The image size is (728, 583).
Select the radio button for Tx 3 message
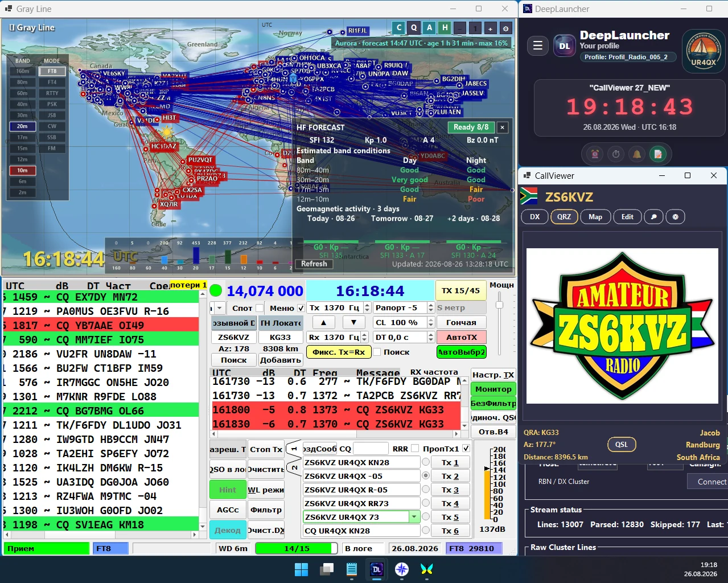tap(425, 489)
